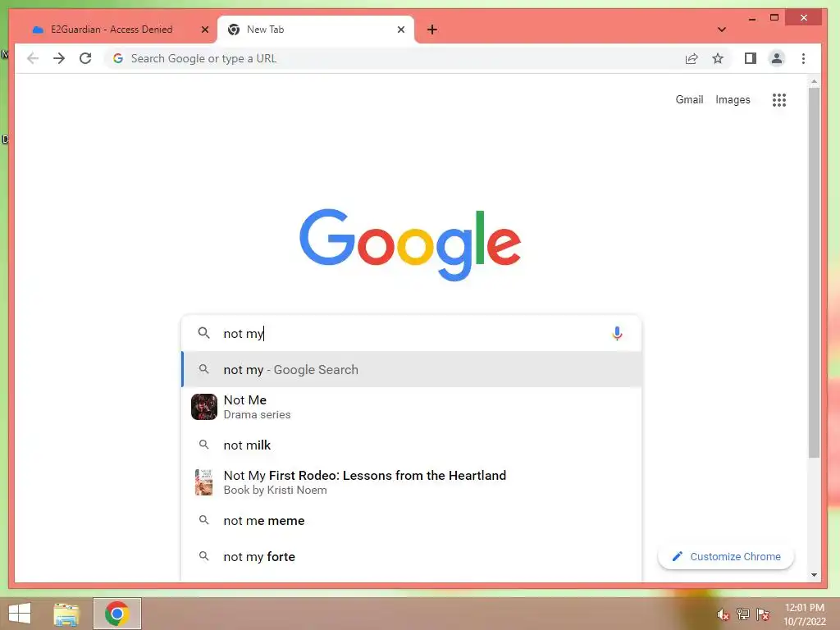Bookmark this tab with the star icon
The height and width of the screenshot is (630, 840).
(x=718, y=58)
